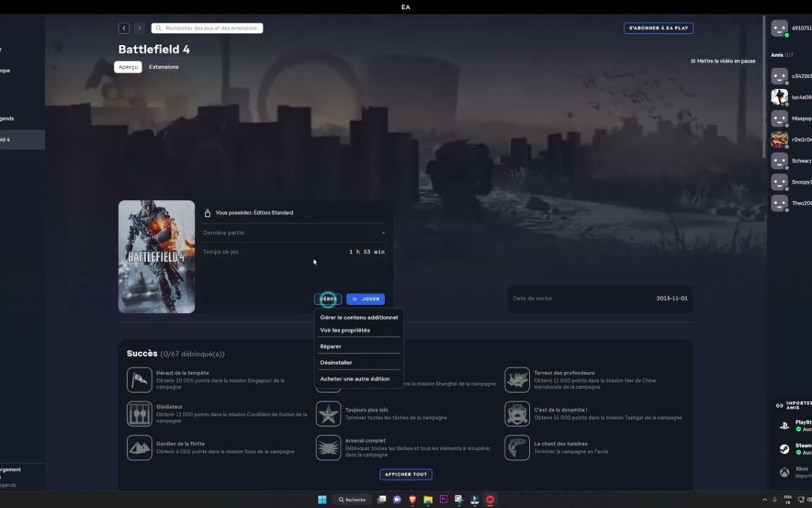Show hidden system tray icons

(765, 500)
